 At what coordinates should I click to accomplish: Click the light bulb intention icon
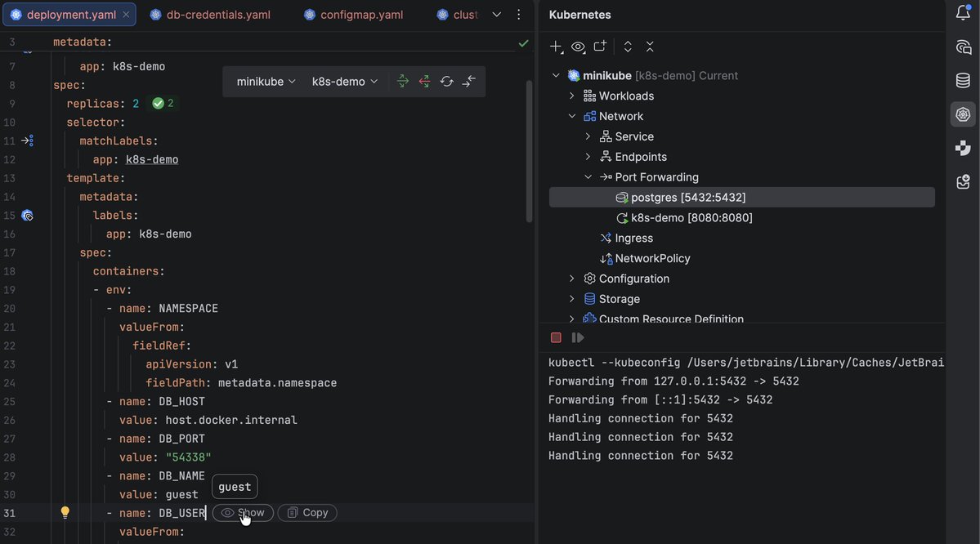(x=65, y=513)
